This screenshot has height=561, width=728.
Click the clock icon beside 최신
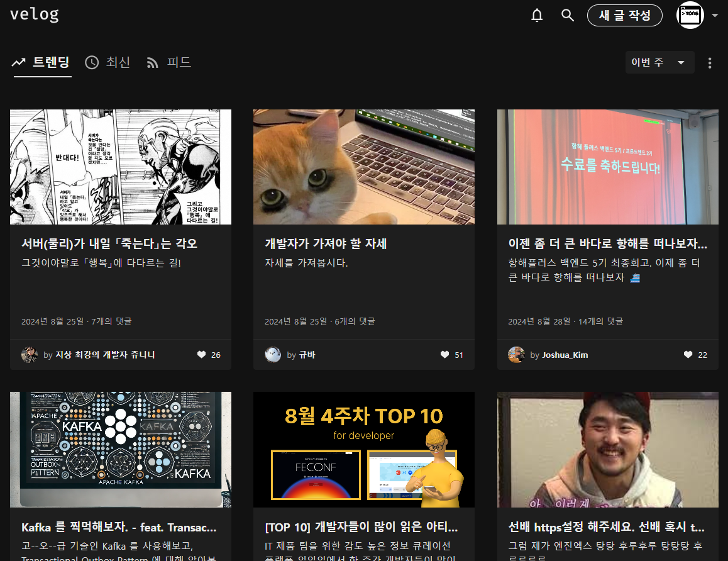92,62
